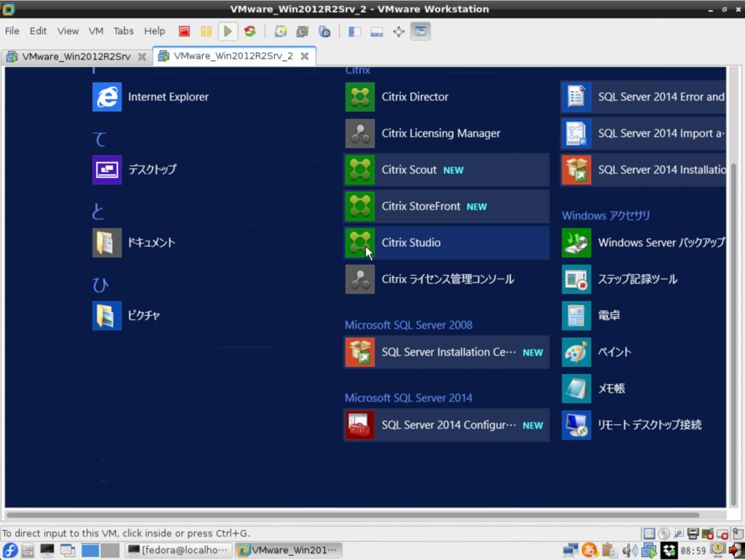Screen dimensions: 745x560
Task: Open the デスクトップ tile icon
Action: click(107, 169)
